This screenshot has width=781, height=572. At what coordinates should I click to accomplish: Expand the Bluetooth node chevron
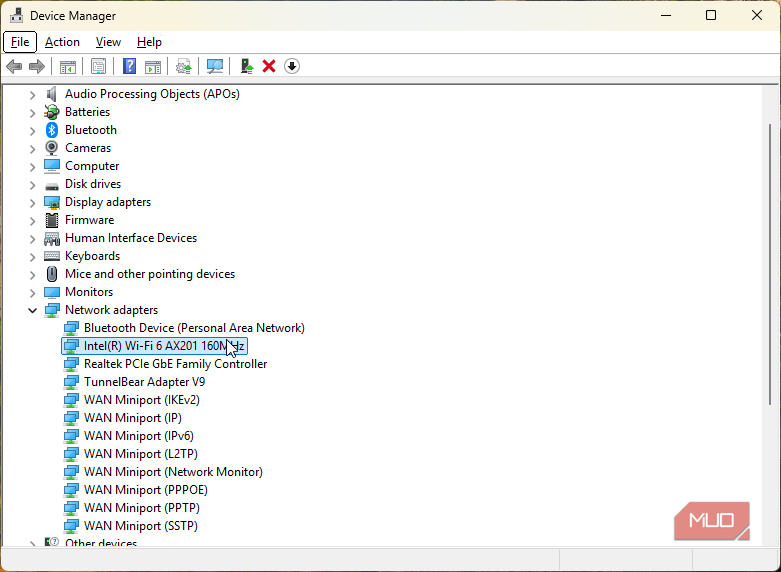(x=32, y=131)
